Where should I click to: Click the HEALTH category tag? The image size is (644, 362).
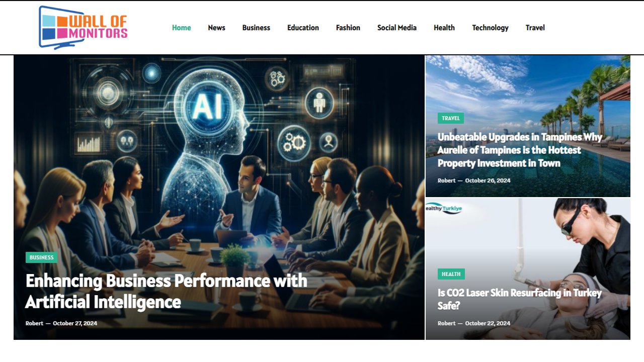tap(451, 274)
